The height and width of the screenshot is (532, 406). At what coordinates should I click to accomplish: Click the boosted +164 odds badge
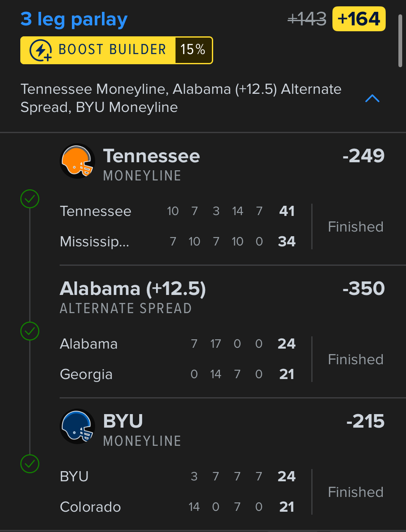359,19
